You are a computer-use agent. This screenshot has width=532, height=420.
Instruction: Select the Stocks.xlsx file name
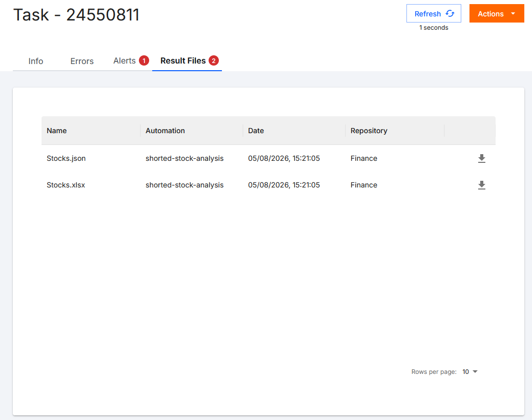click(66, 185)
